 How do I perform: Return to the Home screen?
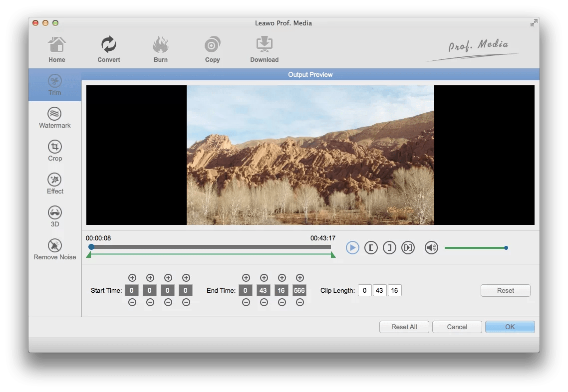56,48
